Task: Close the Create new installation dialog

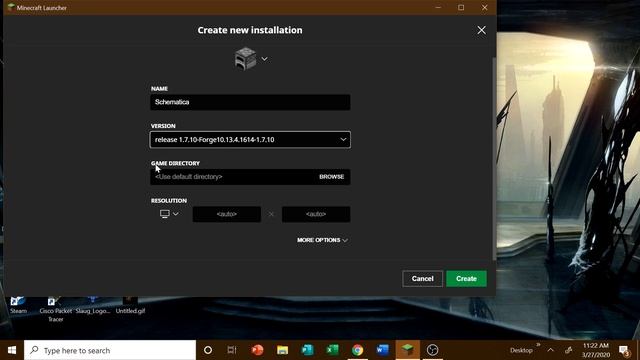Action: [482, 30]
